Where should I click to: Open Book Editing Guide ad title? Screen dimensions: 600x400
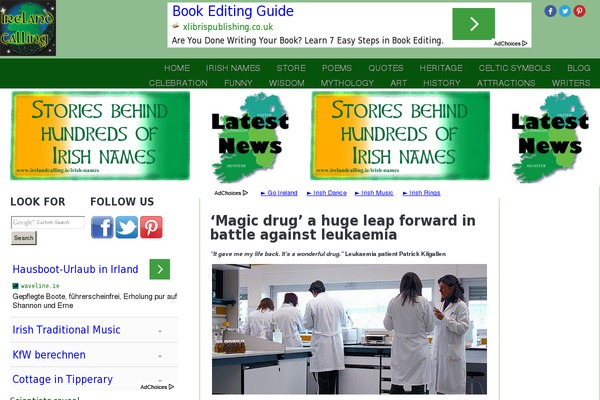[x=233, y=11]
